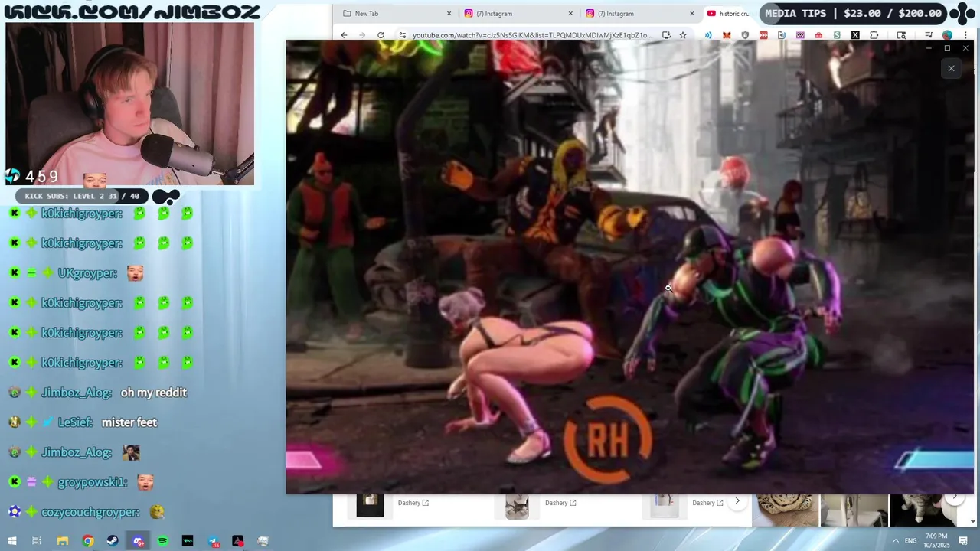
Task: Open the third Dashery product link
Action: coord(707,503)
